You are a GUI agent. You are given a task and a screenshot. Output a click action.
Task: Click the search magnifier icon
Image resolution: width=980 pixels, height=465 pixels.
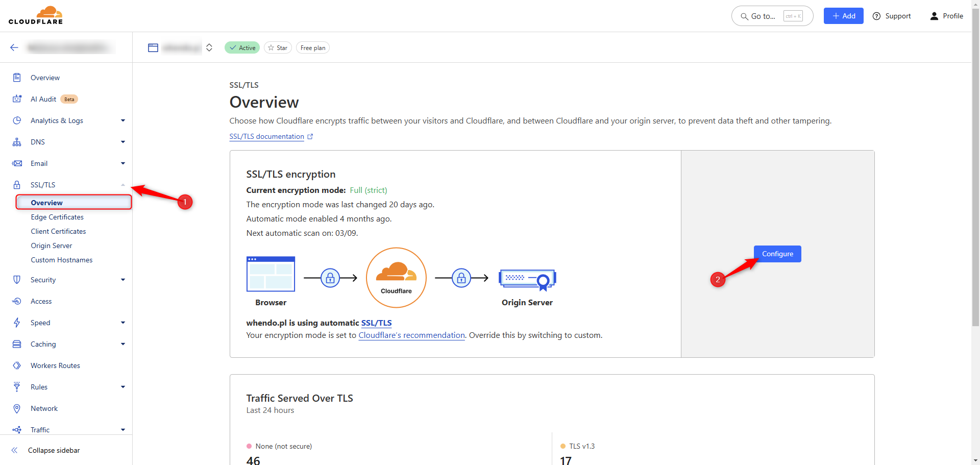point(744,16)
